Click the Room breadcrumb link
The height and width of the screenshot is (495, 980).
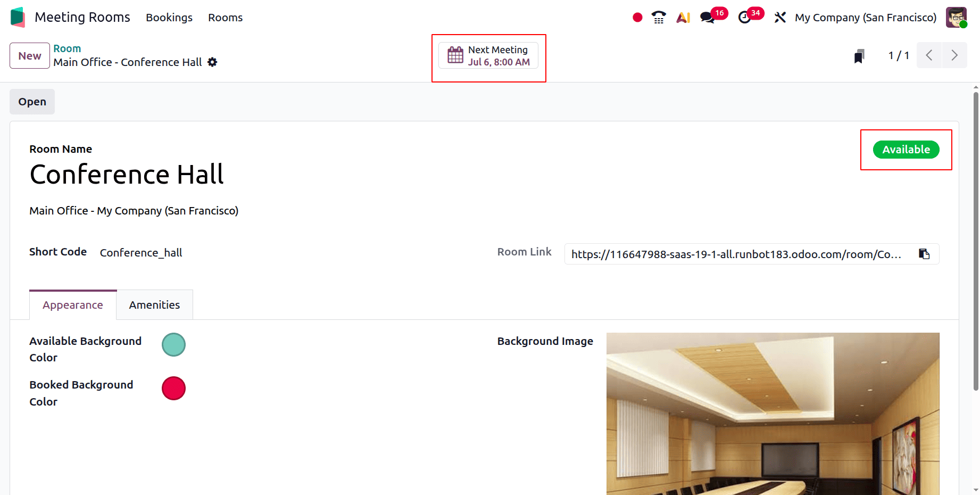click(x=67, y=48)
